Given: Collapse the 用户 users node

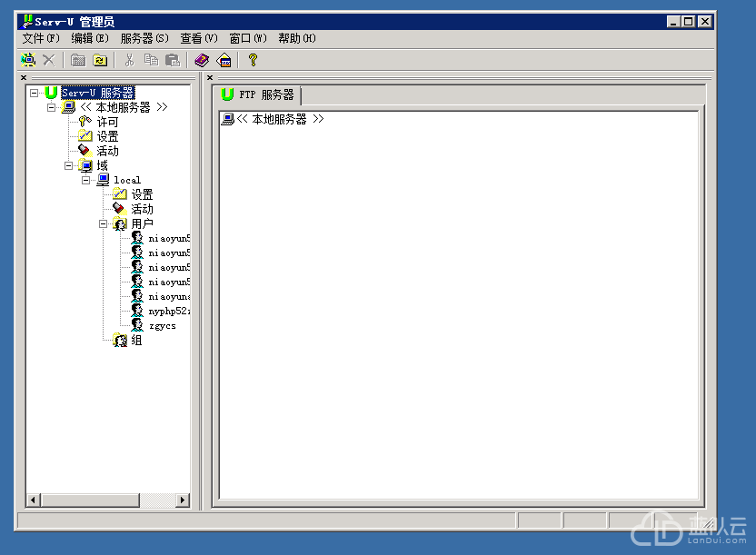Looking at the screenshot, I should tap(104, 223).
